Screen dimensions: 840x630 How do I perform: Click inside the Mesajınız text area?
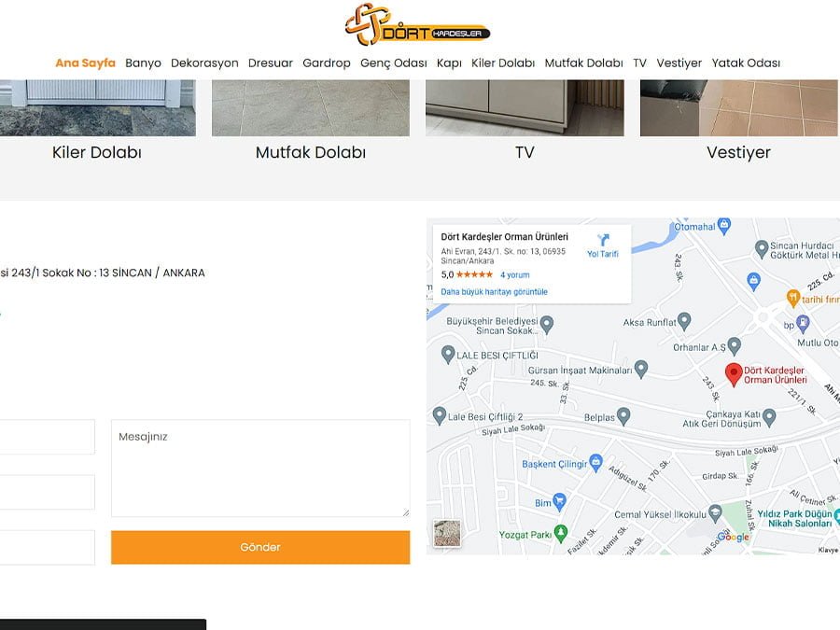[x=259, y=468]
